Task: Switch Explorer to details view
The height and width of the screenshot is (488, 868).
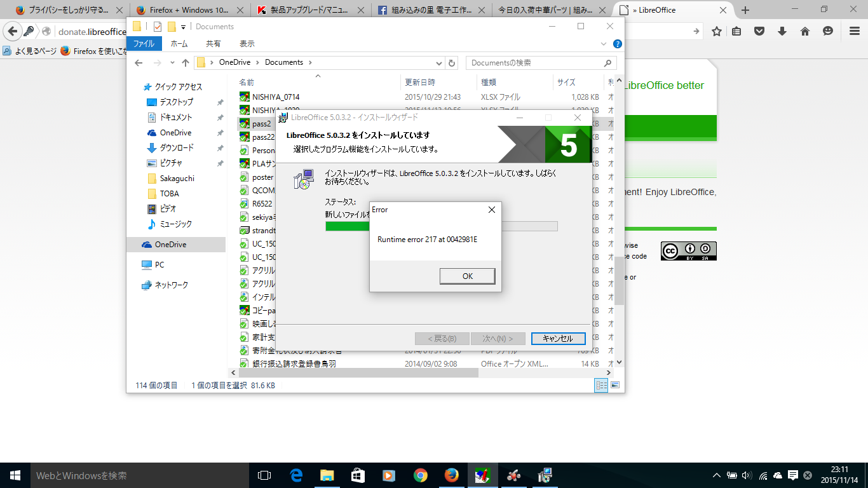Action: pyautogui.click(x=601, y=385)
